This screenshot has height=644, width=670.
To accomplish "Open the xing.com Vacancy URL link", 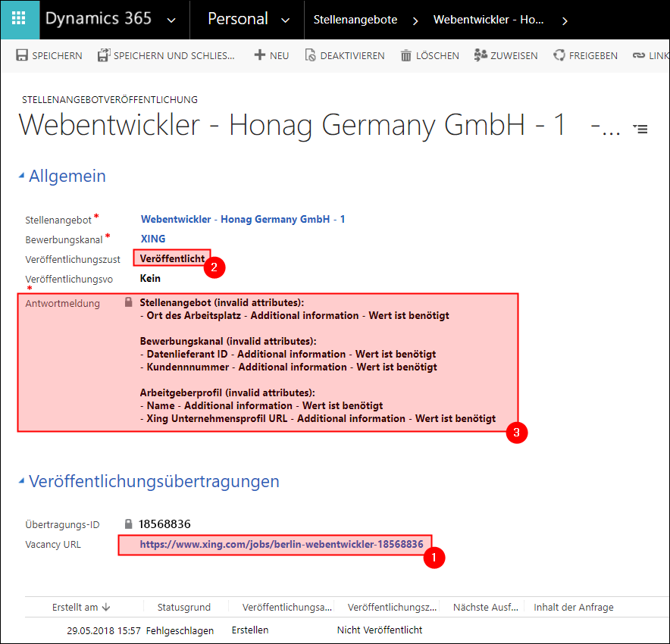I will (x=282, y=544).
